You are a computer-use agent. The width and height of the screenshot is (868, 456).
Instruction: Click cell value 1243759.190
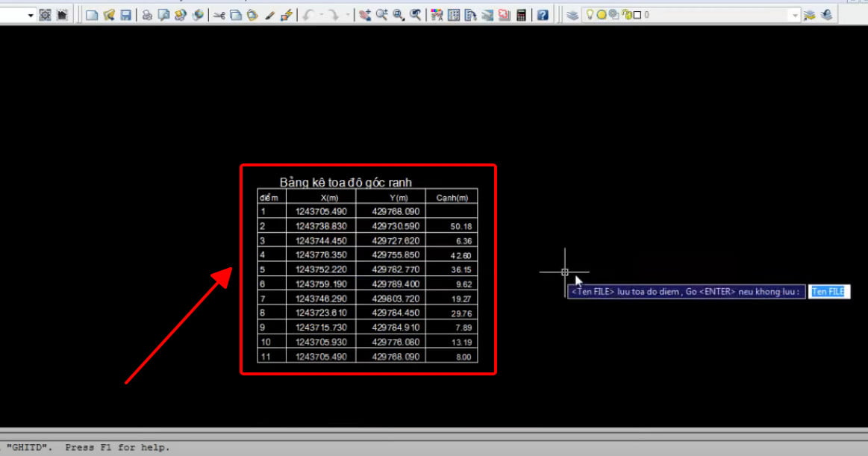click(x=321, y=284)
